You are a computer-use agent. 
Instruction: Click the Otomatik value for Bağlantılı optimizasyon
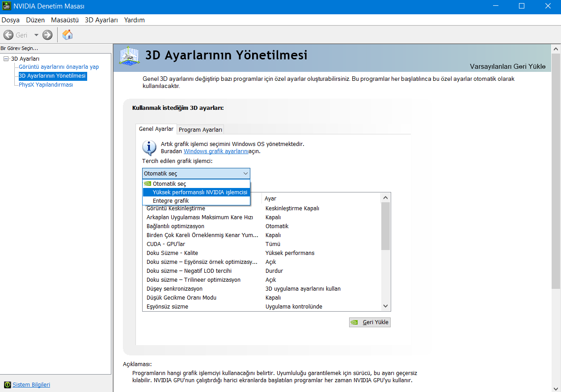pyautogui.click(x=277, y=226)
